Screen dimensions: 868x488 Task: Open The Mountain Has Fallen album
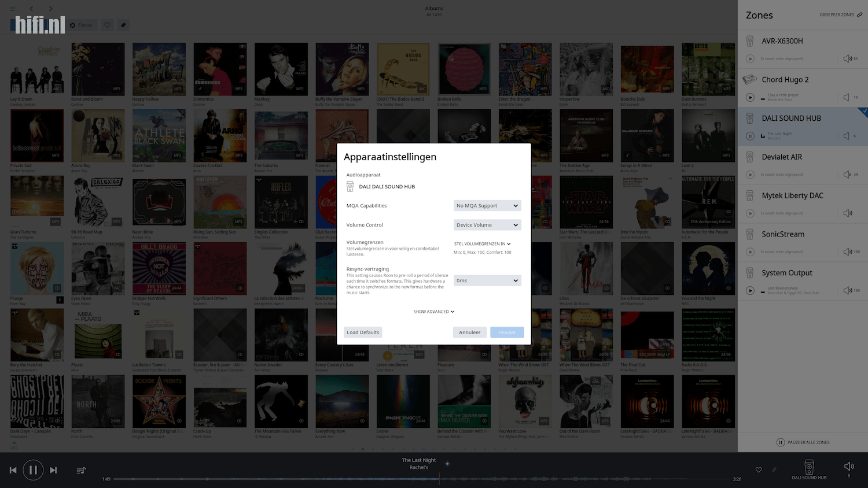tap(281, 401)
